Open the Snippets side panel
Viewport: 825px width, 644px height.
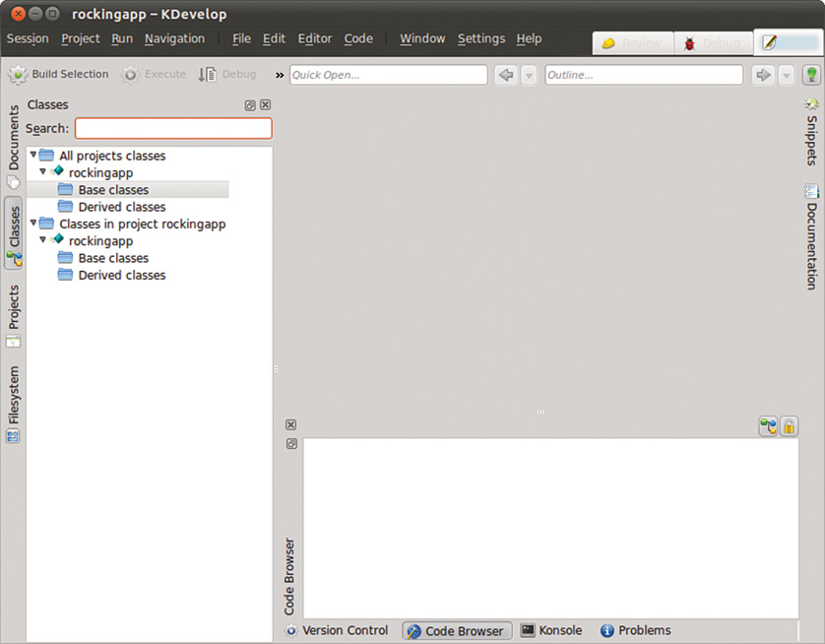click(812, 132)
